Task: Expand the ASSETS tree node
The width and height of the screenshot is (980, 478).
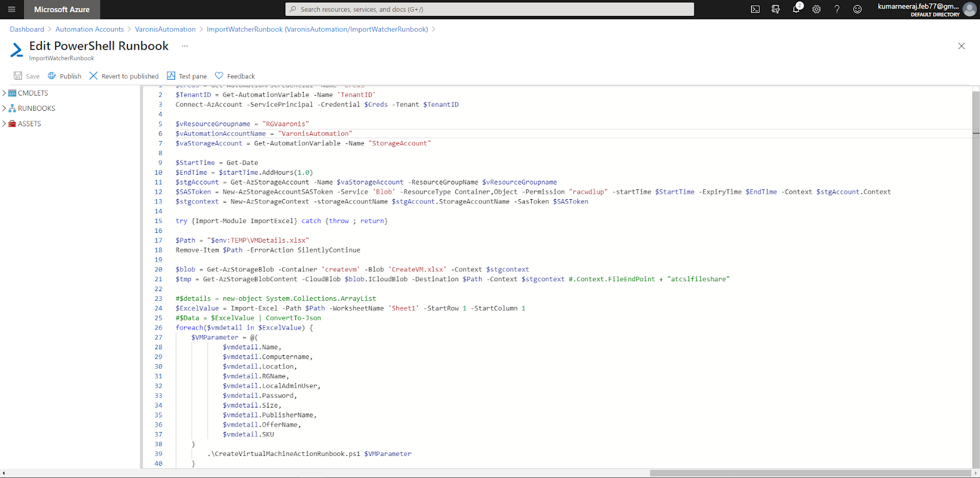Action: [x=4, y=124]
